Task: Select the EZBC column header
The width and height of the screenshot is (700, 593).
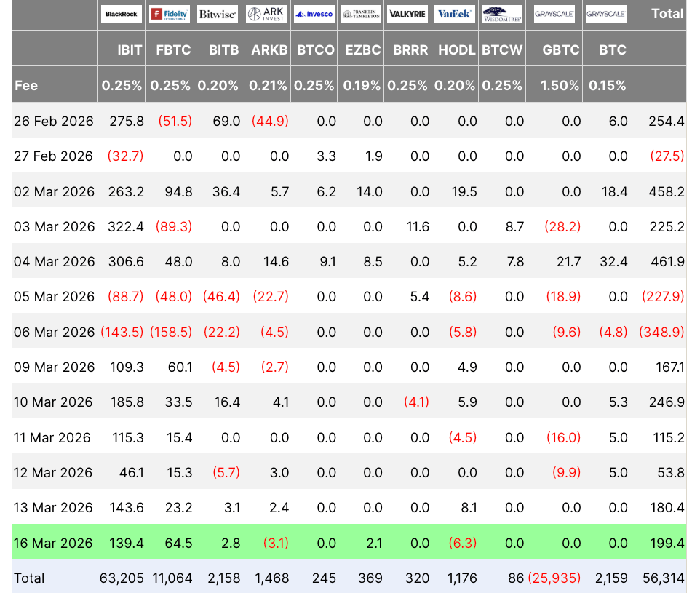Action: (362, 50)
